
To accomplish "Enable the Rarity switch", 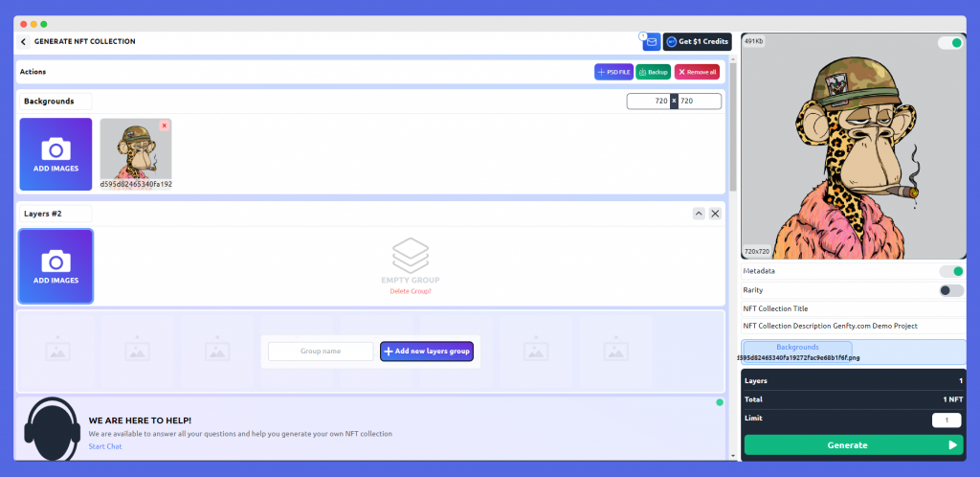I will pos(952,290).
